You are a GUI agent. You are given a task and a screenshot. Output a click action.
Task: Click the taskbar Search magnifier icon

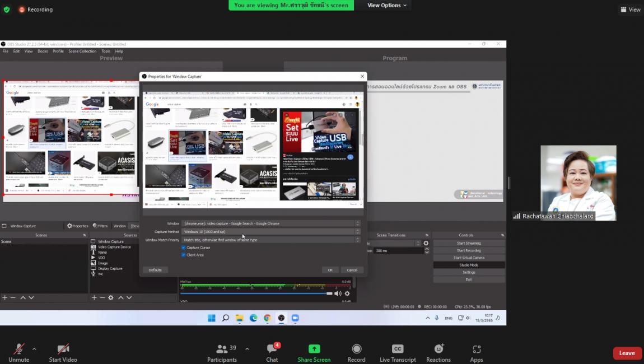(226, 318)
